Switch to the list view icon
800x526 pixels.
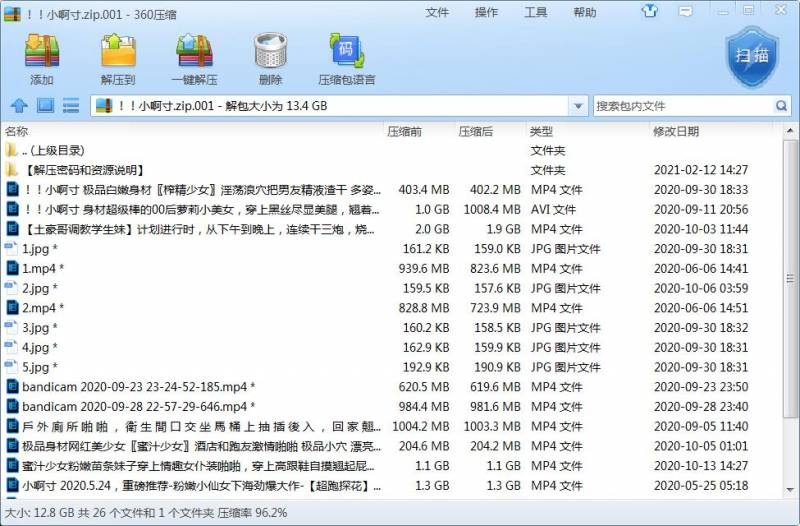click(71, 106)
